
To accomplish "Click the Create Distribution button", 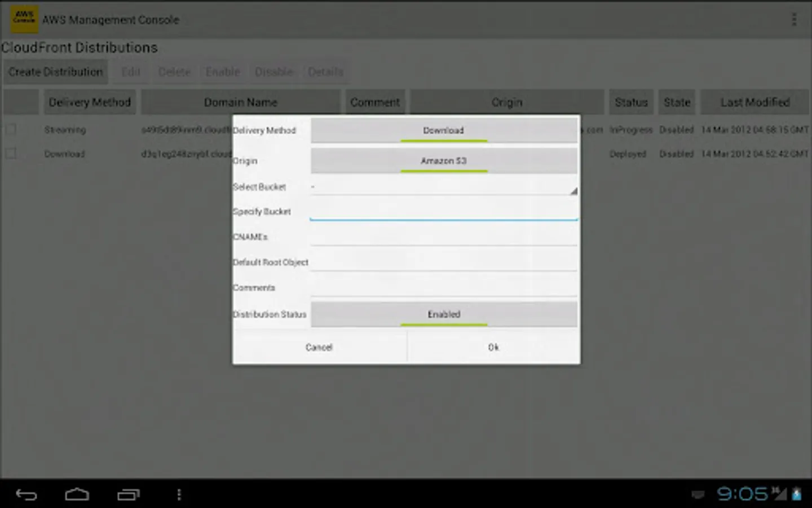I will 55,72.
